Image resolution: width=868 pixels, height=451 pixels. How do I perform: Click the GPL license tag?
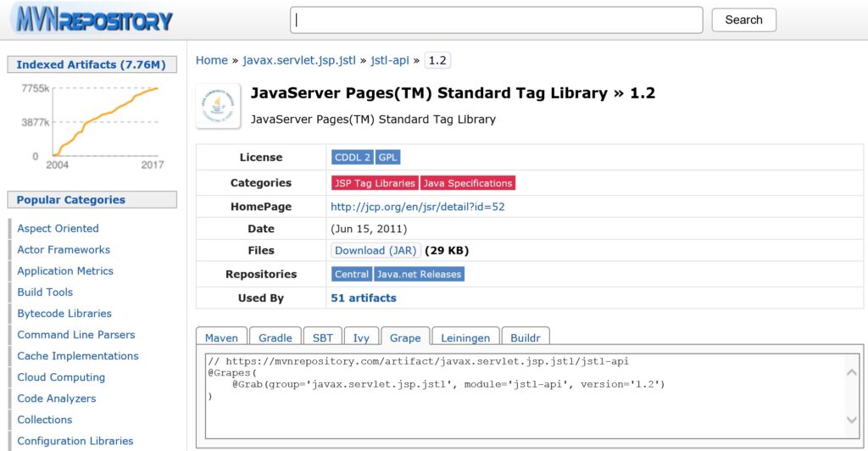point(387,157)
